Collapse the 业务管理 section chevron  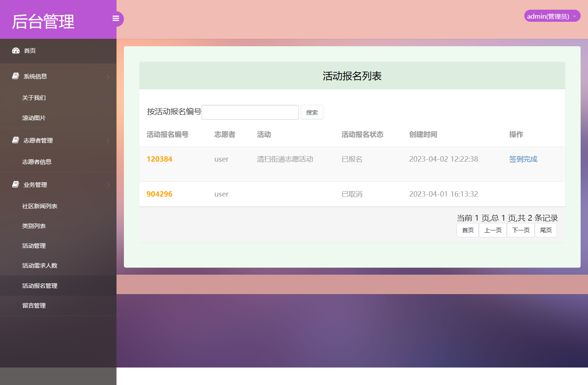[x=108, y=185]
